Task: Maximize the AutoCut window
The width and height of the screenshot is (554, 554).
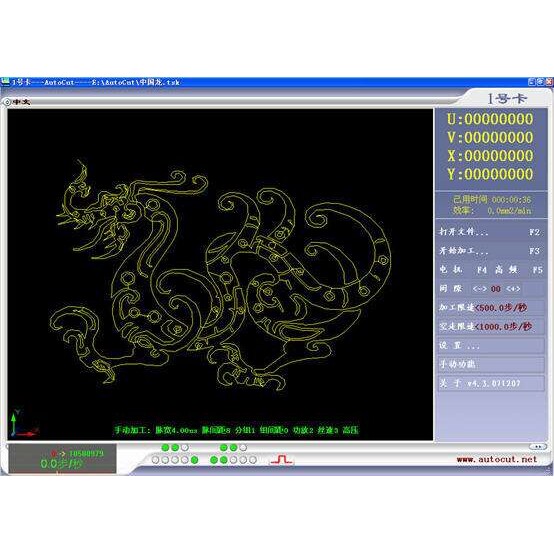Action: coord(540,82)
